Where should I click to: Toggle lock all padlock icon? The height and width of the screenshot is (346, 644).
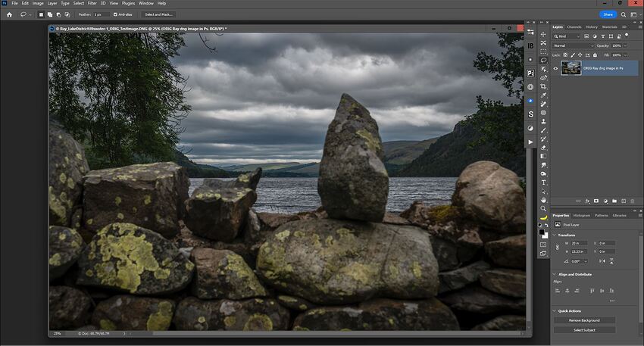595,55
